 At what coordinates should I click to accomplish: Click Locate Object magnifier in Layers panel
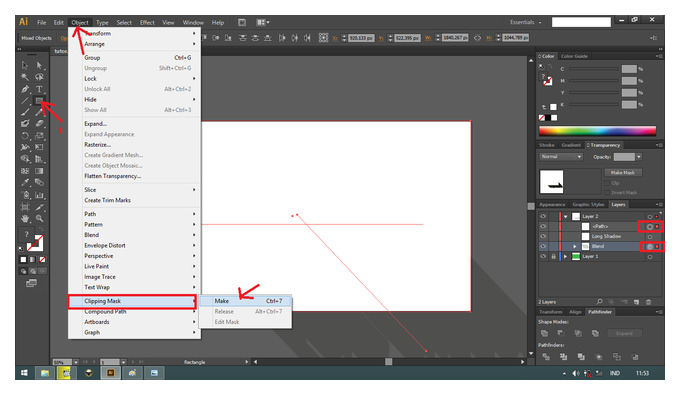(x=599, y=302)
